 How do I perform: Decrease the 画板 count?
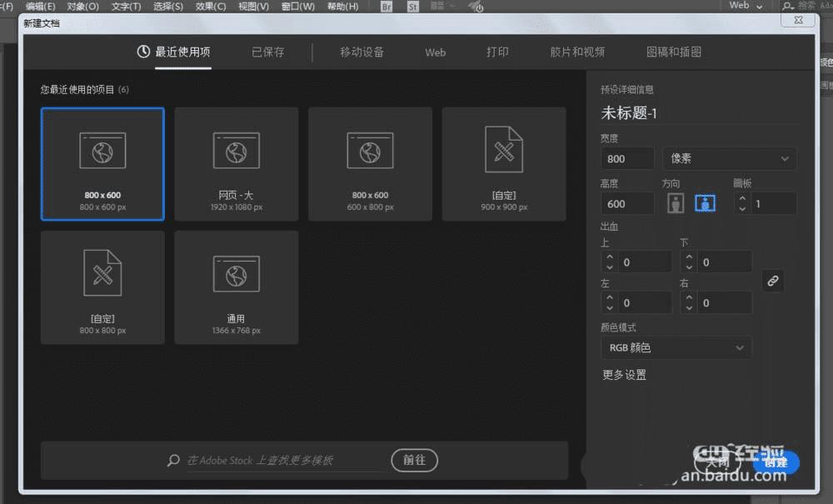pos(742,209)
